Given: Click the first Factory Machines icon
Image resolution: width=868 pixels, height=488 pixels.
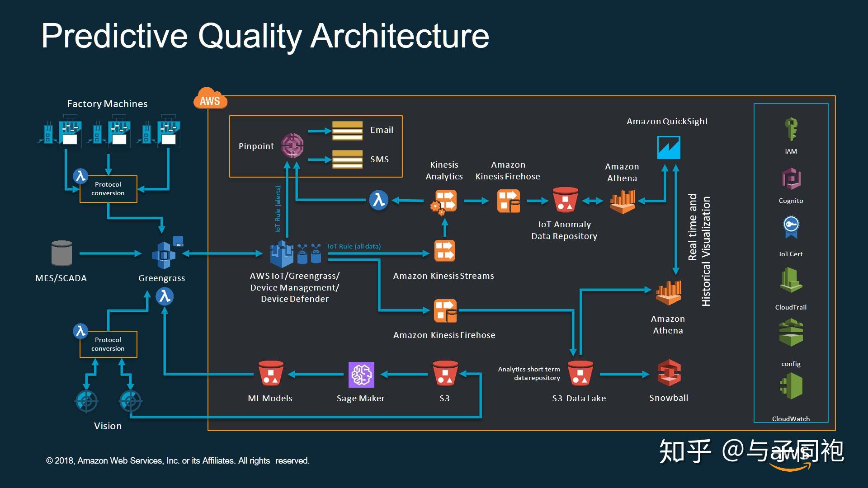Looking at the screenshot, I should pyautogui.click(x=60, y=131).
